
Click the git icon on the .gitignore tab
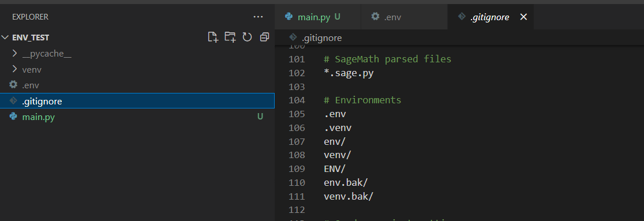(x=462, y=16)
